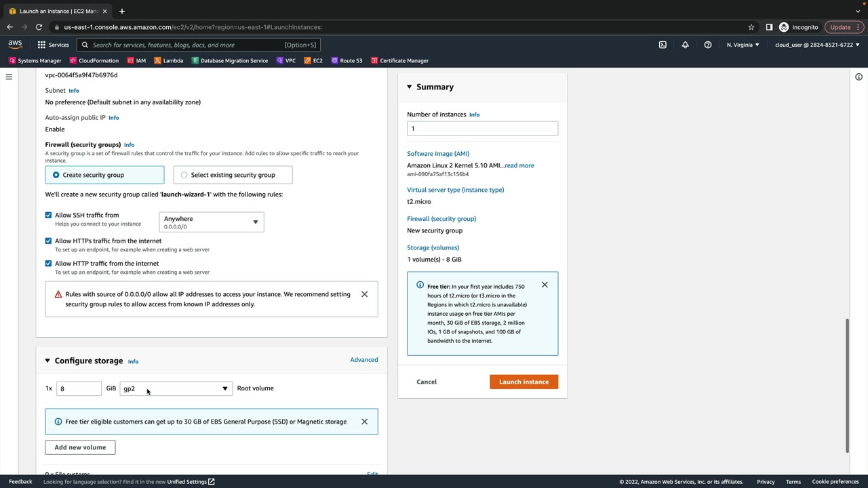
Task: Open Systems Manager bookmark
Action: coord(35,60)
